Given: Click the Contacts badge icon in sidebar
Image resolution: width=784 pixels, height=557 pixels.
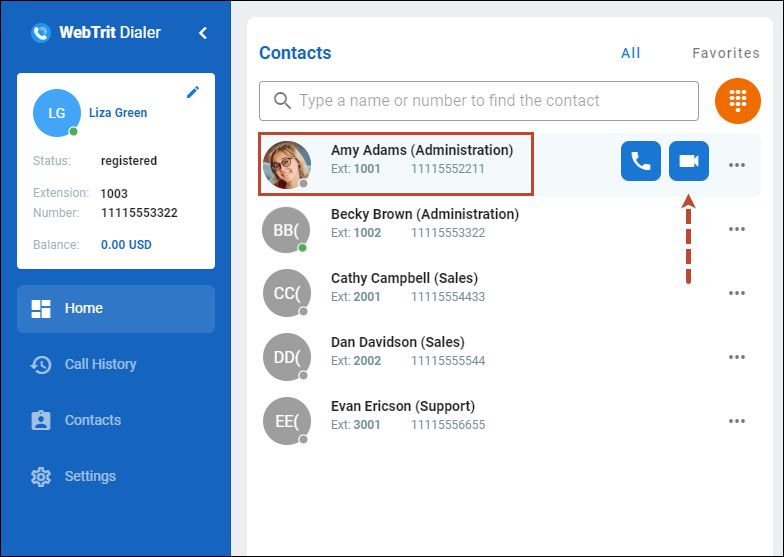Looking at the screenshot, I should [41, 420].
